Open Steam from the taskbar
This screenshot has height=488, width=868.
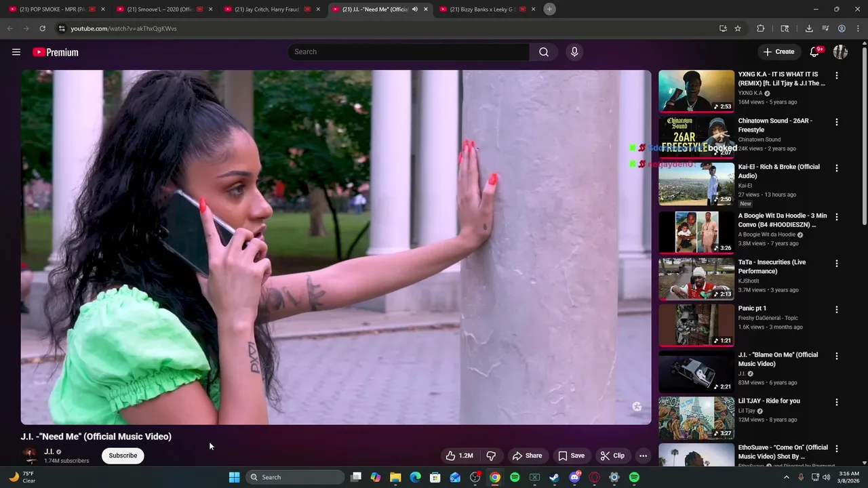pos(554,477)
